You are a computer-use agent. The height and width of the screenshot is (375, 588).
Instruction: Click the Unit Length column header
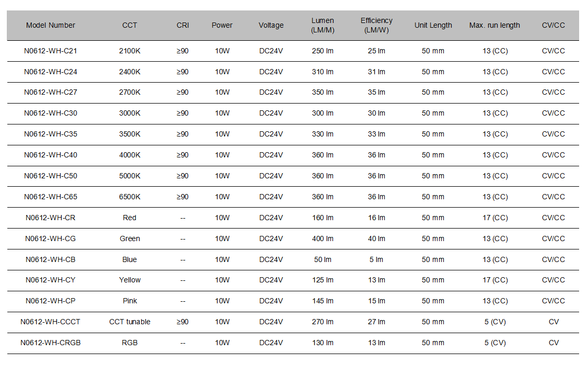coord(433,25)
